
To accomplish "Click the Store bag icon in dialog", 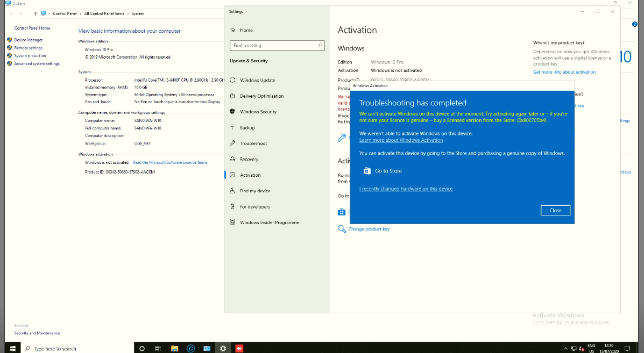I will click(x=367, y=171).
